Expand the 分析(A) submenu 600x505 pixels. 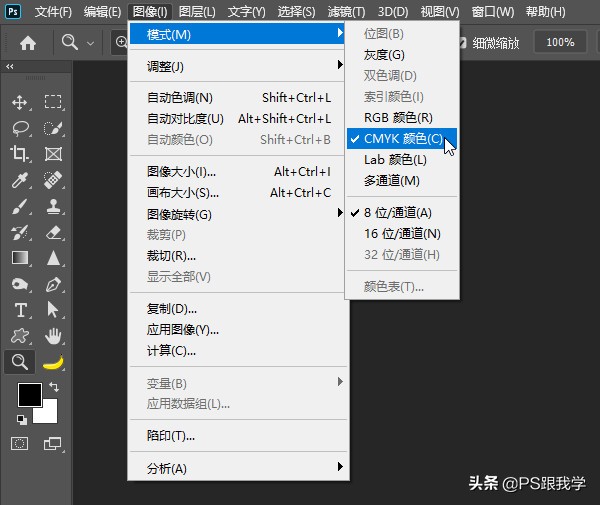coord(237,468)
